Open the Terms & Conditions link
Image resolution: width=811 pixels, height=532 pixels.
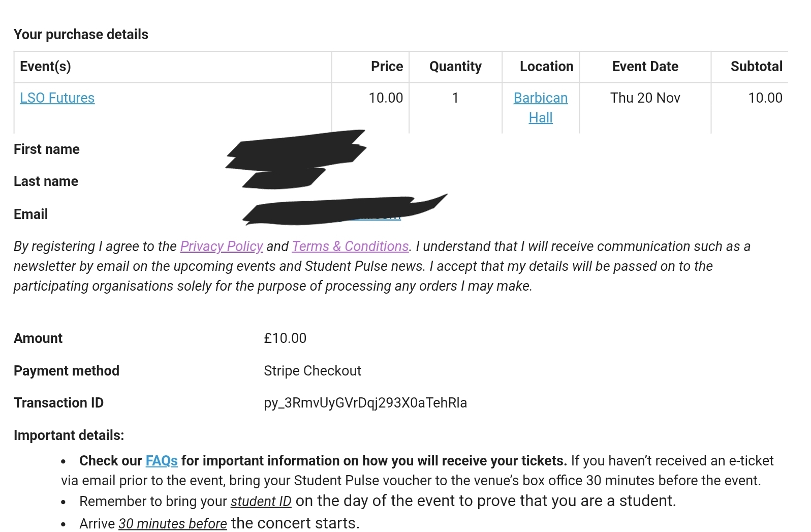pyautogui.click(x=351, y=246)
